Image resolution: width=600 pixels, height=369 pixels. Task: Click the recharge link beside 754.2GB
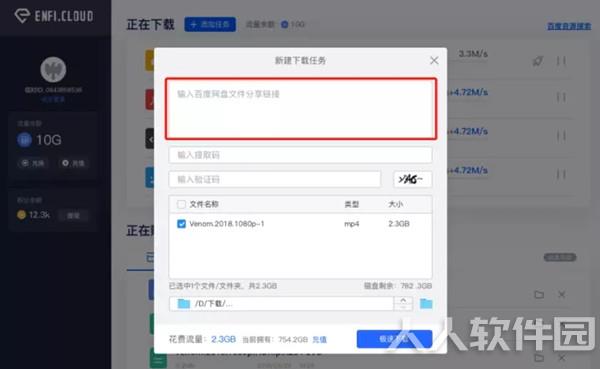320,340
